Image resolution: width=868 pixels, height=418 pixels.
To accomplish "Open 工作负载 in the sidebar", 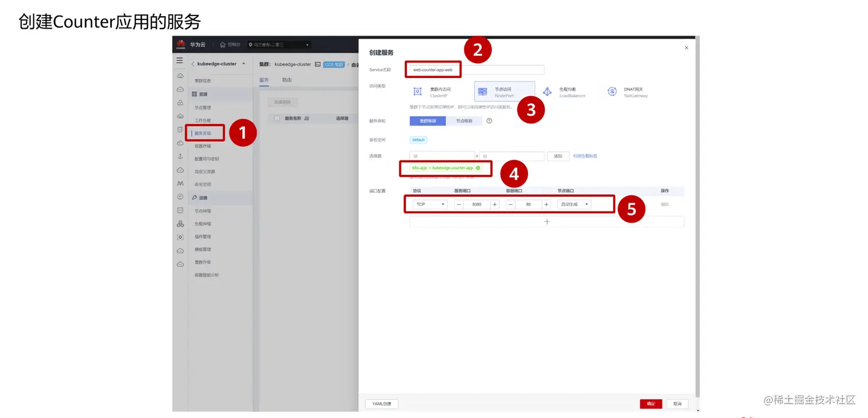I will coord(203,120).
